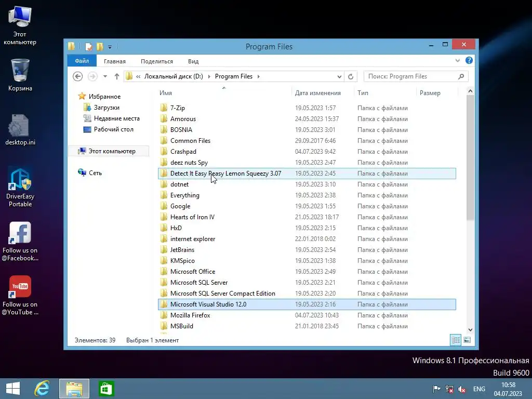The image size is (532, 399).
Task: Open recent locations dropdown arrow
Action: pyautogui.click(x=105, y=76)
